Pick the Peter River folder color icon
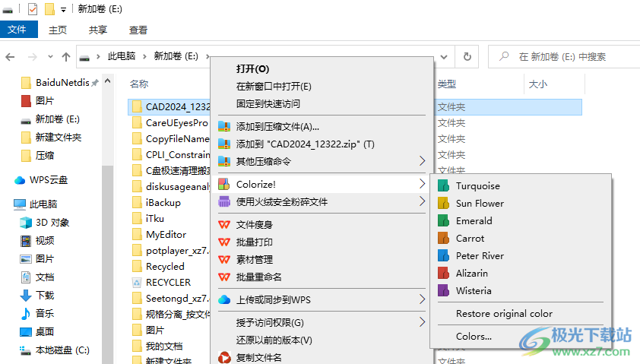640x364 pixels. 443,256
